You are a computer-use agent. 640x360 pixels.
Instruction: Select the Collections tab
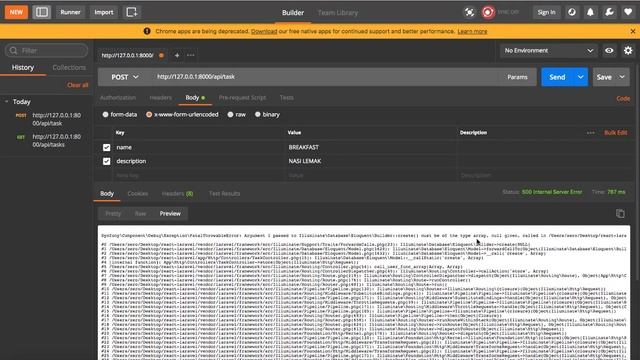[x=69, y=67]
